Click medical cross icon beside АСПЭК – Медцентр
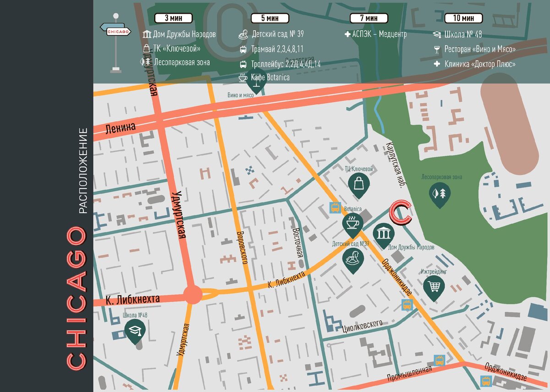This screenshot has width=550, height=392. (347, 34)
